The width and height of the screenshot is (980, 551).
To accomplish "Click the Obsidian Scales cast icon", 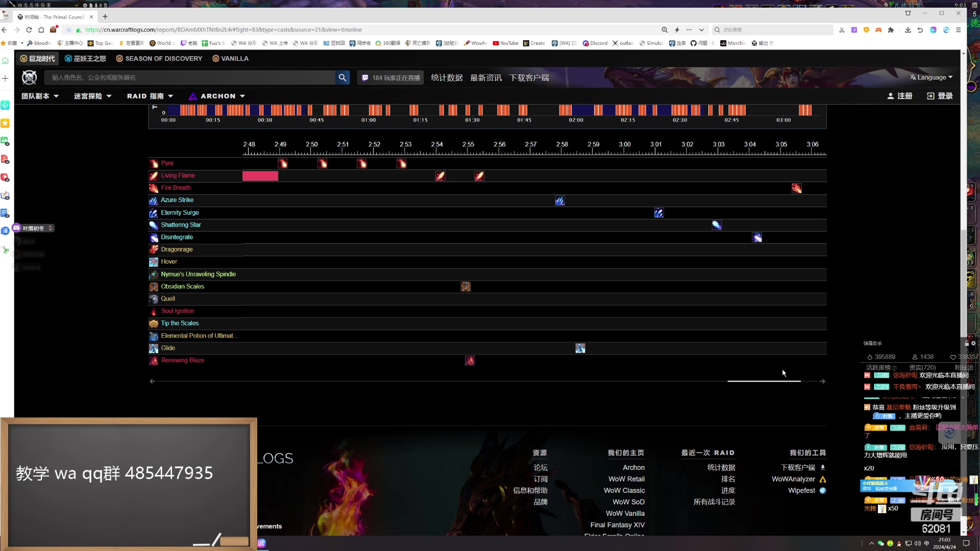I will point(465,287).
